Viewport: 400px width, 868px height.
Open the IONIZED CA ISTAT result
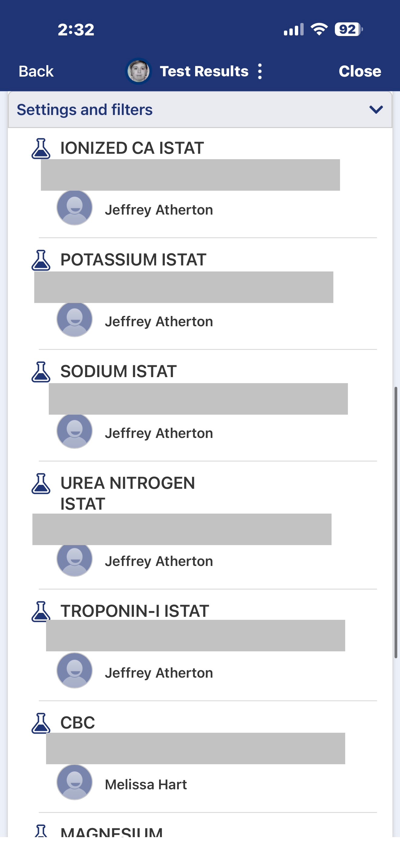pos(132,148)
